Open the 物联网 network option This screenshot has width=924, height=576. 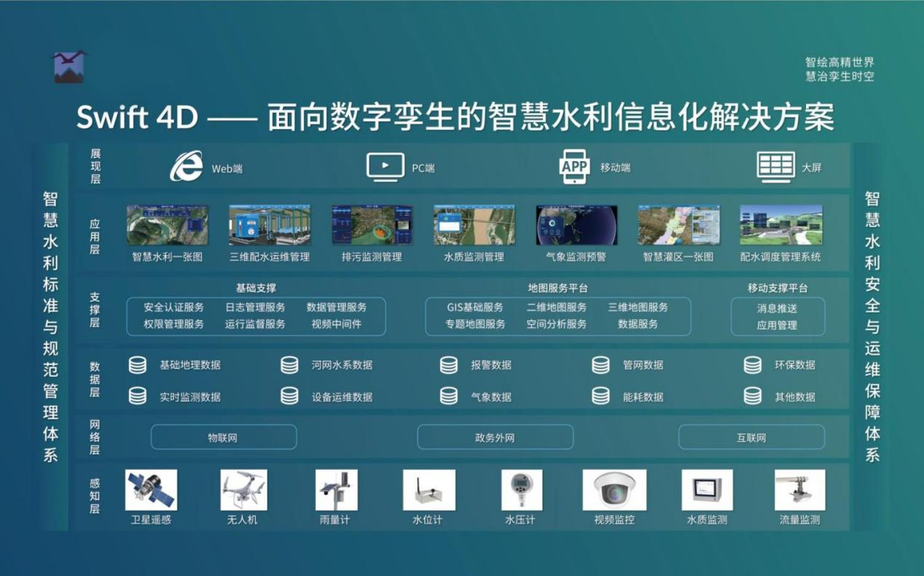pos(224,436)
